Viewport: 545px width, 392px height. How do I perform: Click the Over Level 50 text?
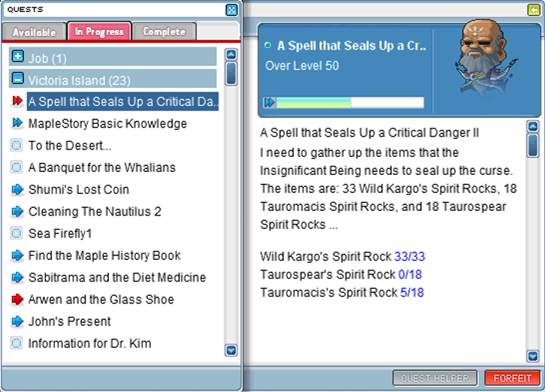[302, 66]
